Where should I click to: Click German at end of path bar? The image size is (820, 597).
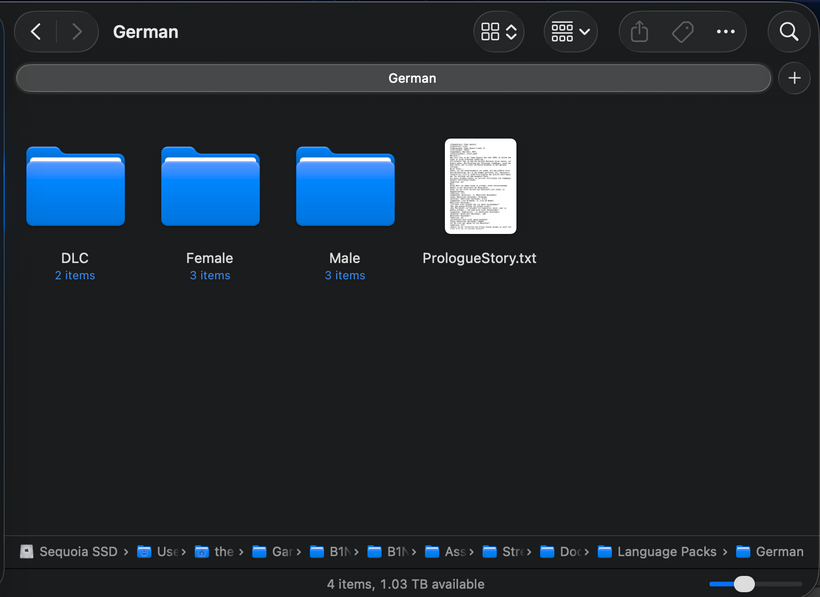point(779,551)
